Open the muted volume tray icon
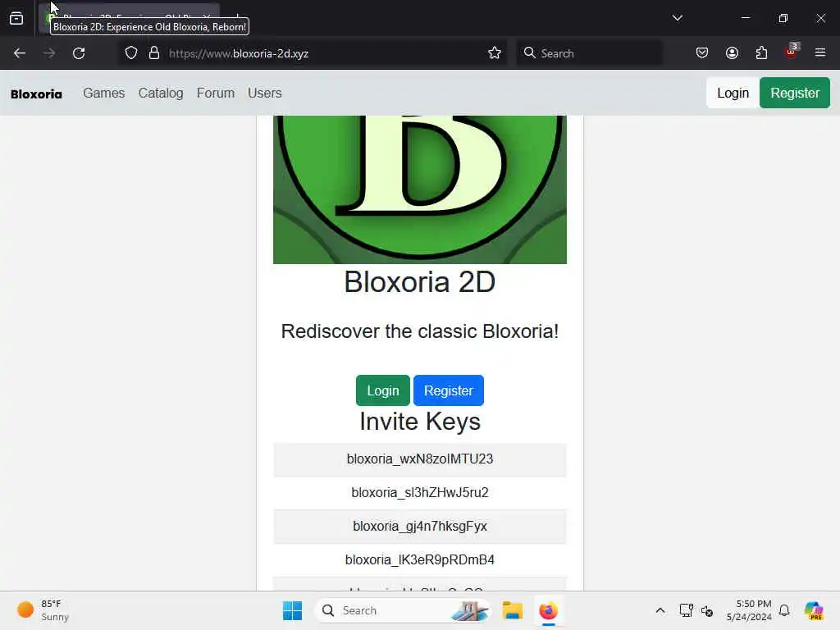 (706, 610)
